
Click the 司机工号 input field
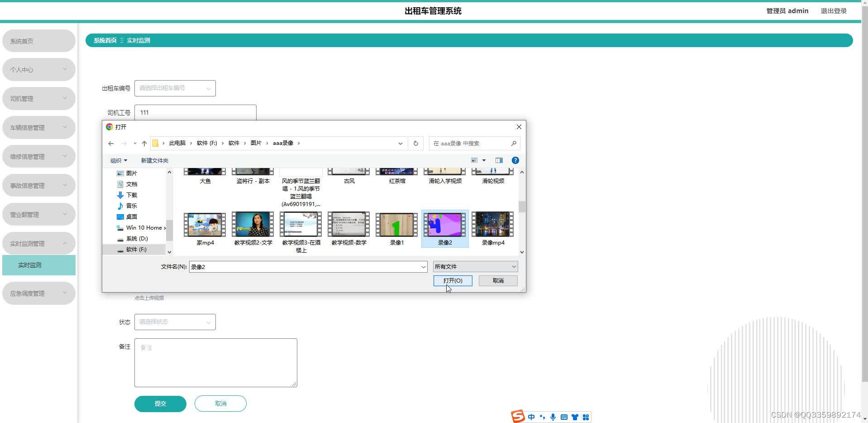(195, 112)
